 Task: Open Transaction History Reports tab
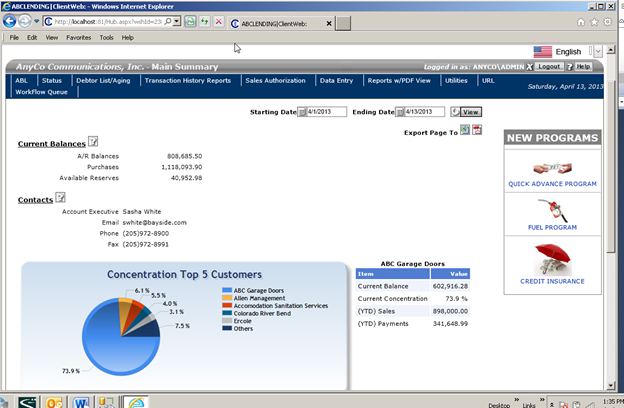pyautogui.click(x=187, y=80)
